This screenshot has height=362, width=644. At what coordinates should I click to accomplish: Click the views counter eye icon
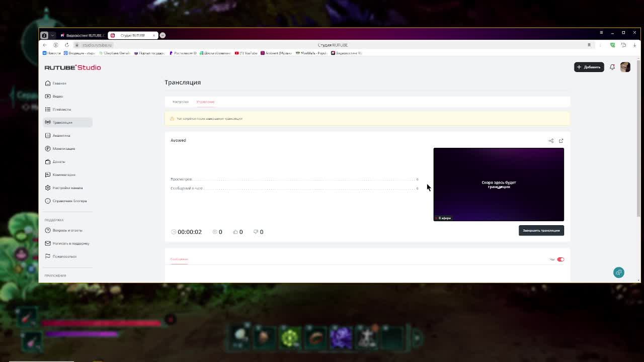pos(215,232)
